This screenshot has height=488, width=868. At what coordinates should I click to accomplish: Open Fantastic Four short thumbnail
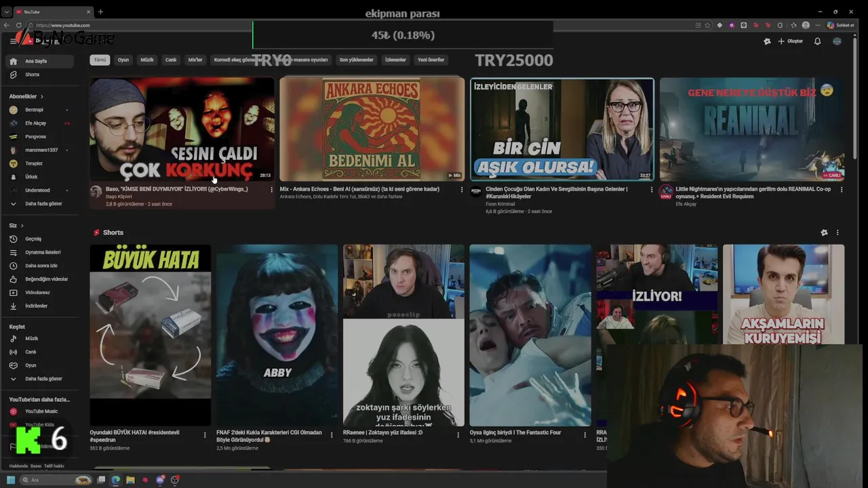point(530,335)
